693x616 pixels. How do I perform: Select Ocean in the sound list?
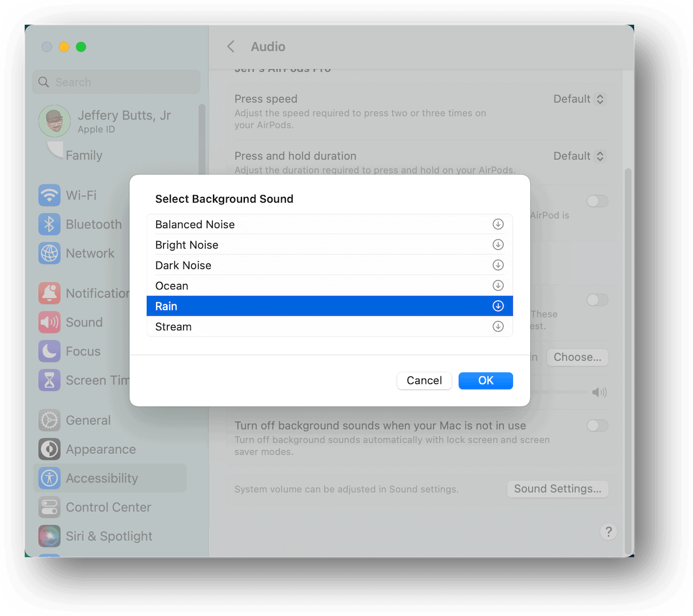(330, 286)
